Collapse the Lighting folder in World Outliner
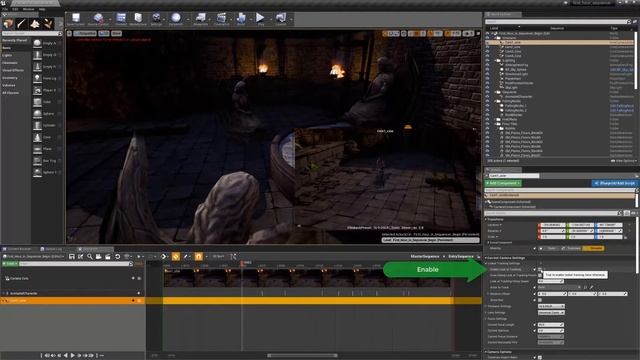This screenshot has width=640, height=360. tap(496, 60)
